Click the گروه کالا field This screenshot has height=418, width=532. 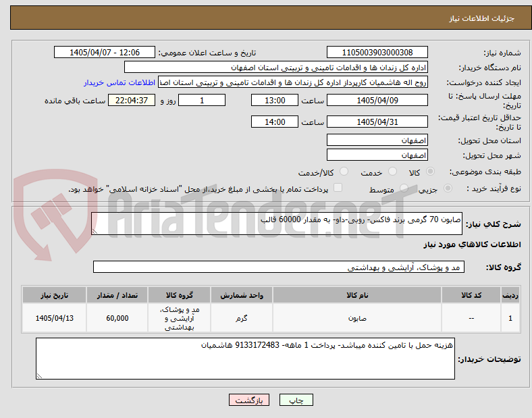click(x=279, y=267)
